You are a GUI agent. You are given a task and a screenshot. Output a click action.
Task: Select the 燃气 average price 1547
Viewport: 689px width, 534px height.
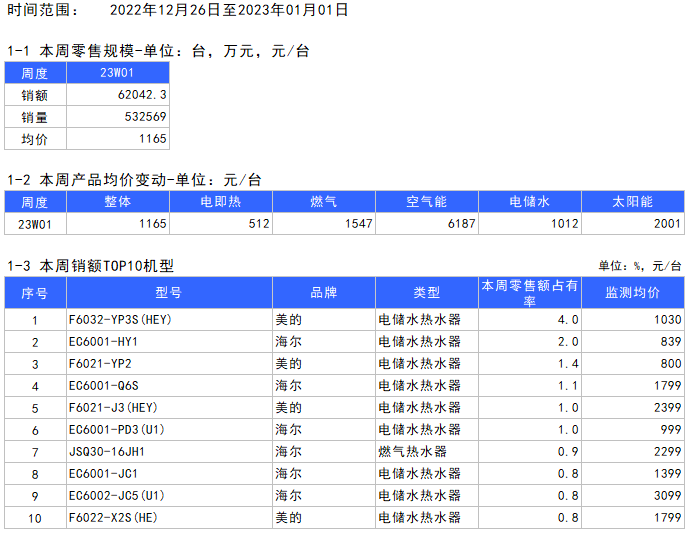click(359, 223)
